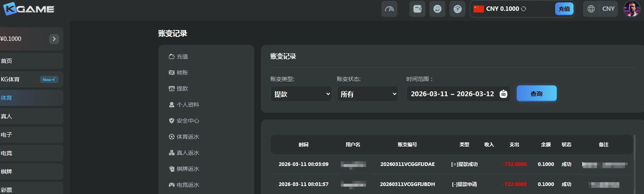
Task: Go to 首页 in left sidebar
Action: 32,61
